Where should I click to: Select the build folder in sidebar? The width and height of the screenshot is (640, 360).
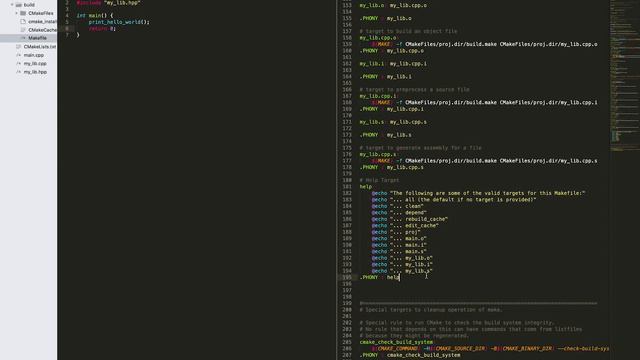tap(29, 4)
